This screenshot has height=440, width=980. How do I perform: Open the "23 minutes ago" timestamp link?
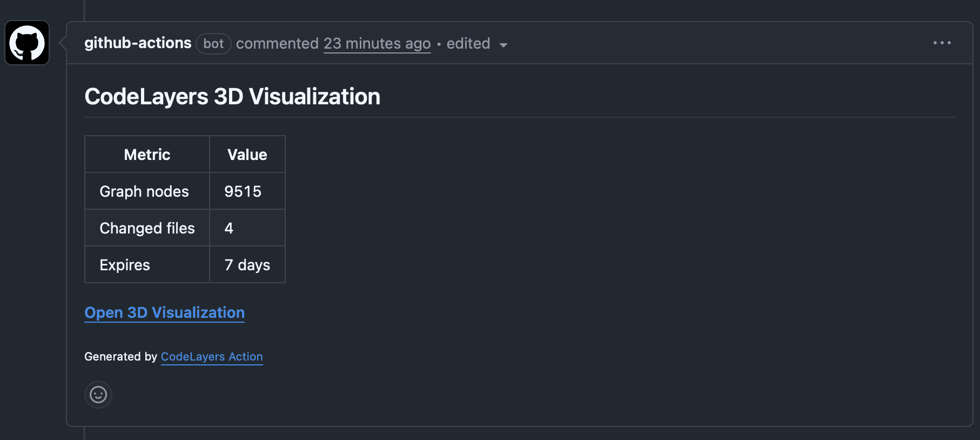pyautogui.click(x=377, y=43)
